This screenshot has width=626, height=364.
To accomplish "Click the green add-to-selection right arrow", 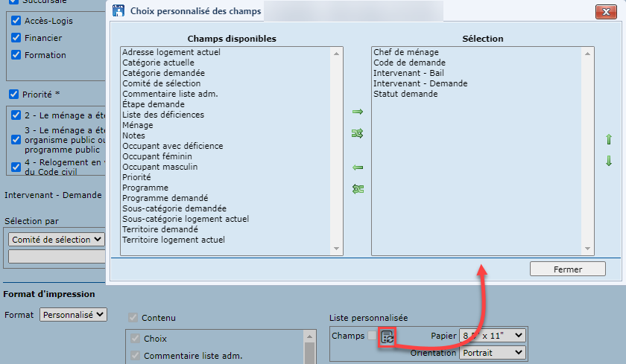I will pyautogui.click(x=357, y=112).
